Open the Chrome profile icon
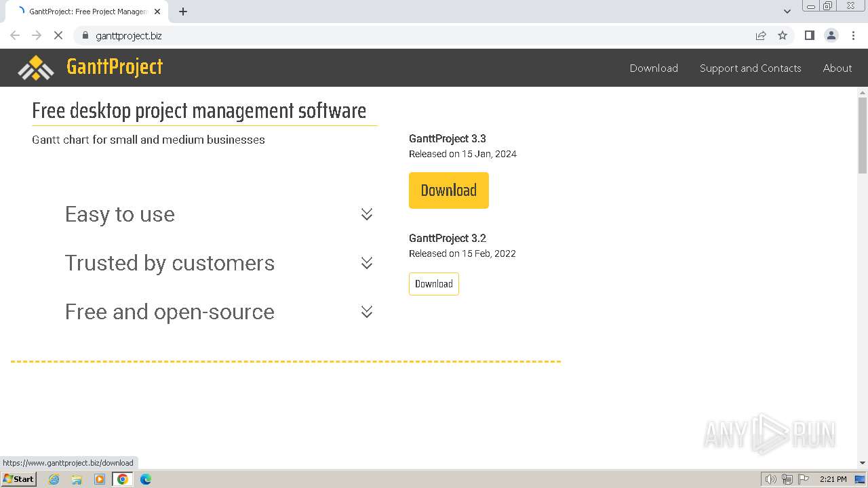This screenshot has height=488, width=868. pos(831,35)
